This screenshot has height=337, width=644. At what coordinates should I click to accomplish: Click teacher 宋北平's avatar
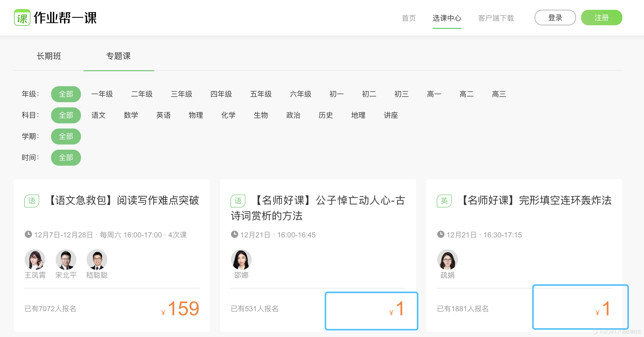click(x=66, y=259)
